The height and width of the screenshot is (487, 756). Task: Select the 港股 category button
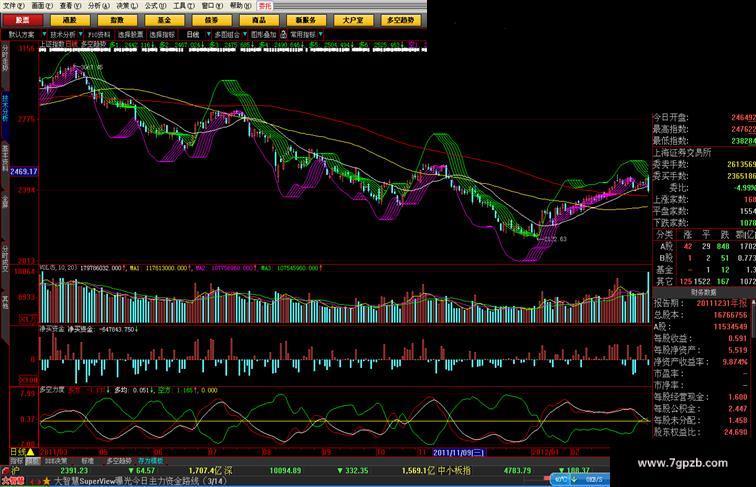click(x=70, y=20)
